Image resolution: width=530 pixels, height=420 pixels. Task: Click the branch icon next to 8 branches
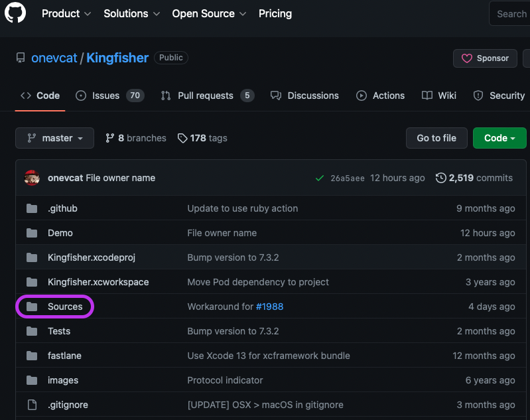(x=109, y=138)
